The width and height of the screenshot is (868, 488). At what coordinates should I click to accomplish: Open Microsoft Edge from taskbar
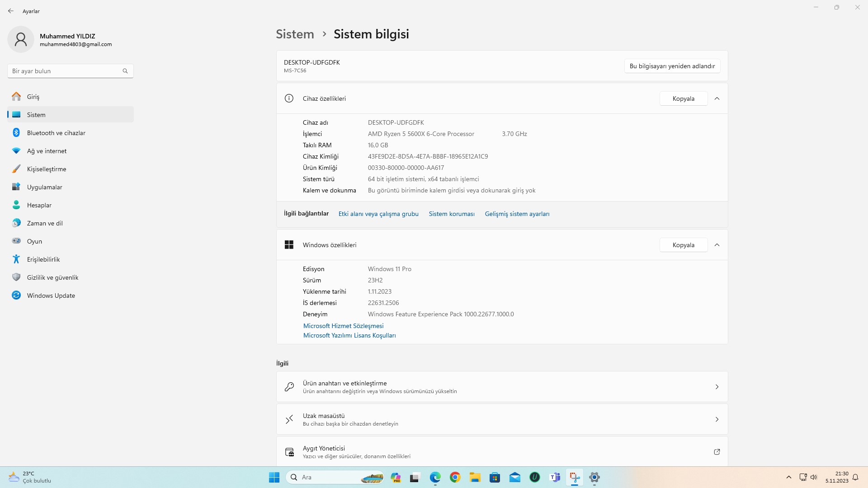pos(435,477)
